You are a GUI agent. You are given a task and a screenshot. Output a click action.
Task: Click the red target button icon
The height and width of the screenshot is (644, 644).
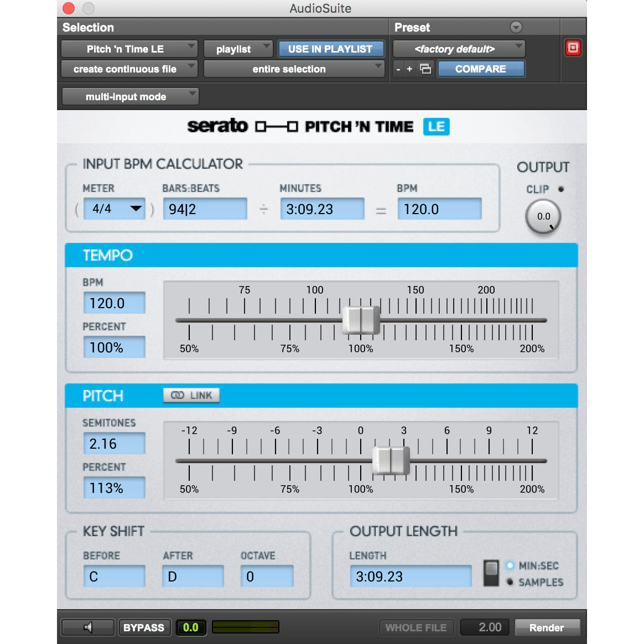click(573, 48)
